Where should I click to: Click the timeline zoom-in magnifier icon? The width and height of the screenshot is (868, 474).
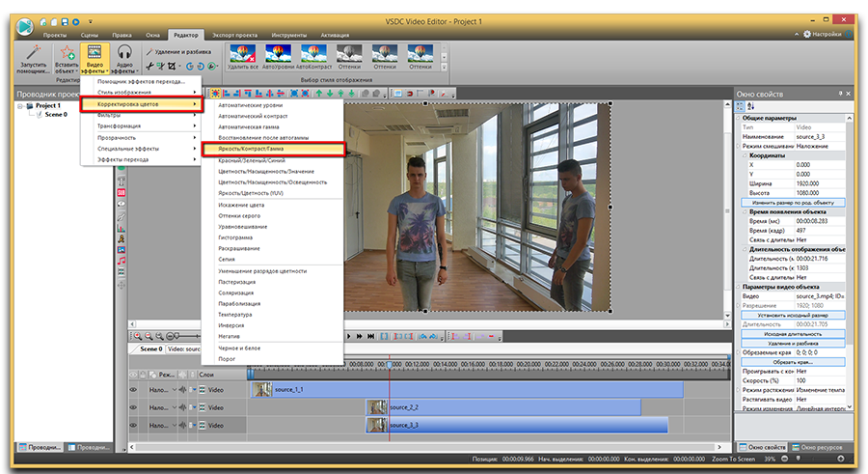point(138,336)
